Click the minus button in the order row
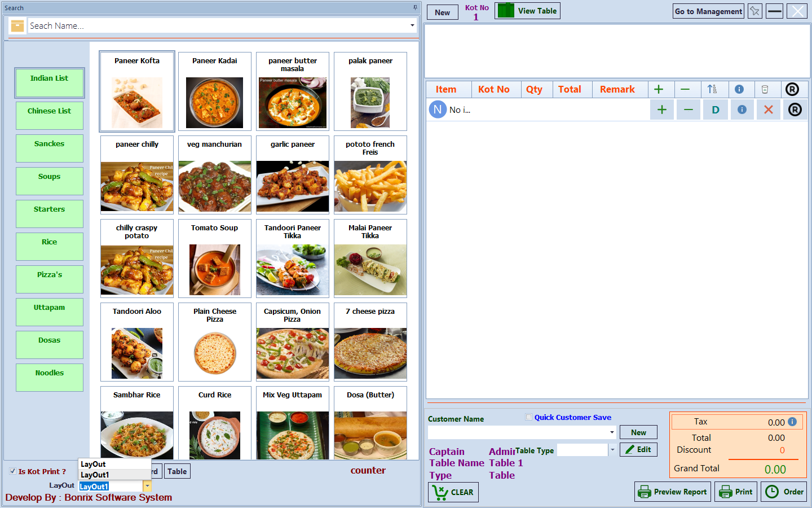The image size is (812, 508). tap(689, 110)
